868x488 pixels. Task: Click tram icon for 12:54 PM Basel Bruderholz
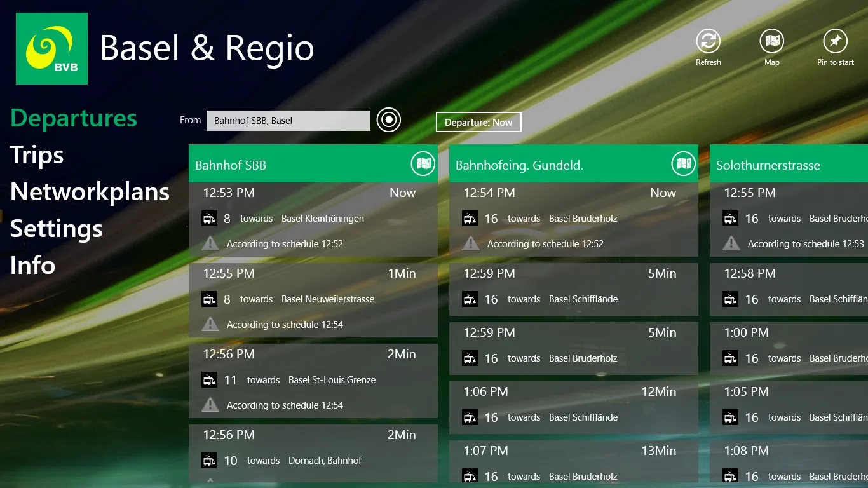[x=470, y=219]
